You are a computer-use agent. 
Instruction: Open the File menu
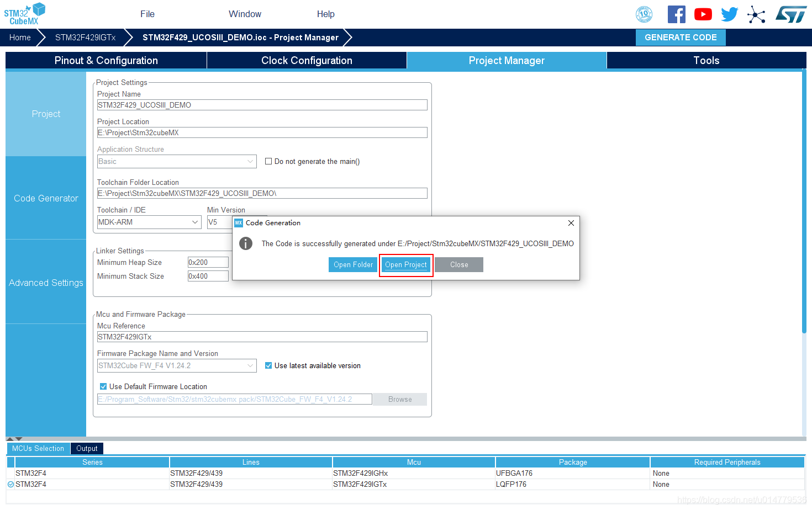pos(147,14)
